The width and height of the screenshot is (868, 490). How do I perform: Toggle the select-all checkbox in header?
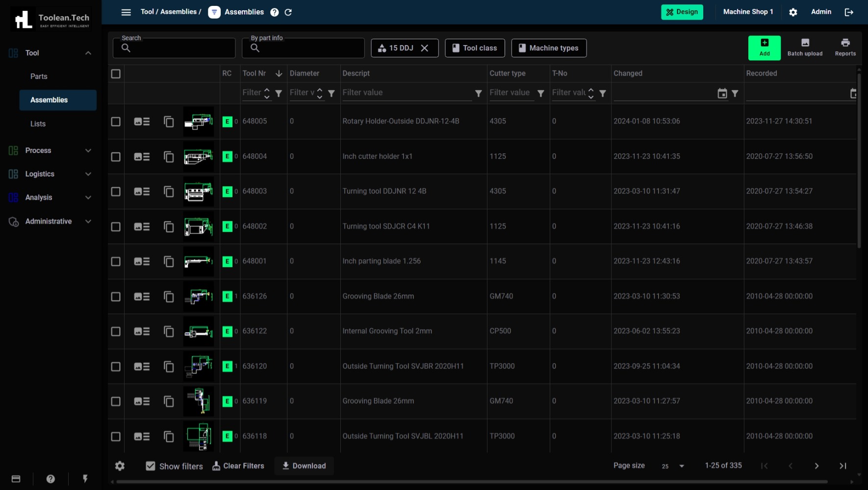[116, 74]
